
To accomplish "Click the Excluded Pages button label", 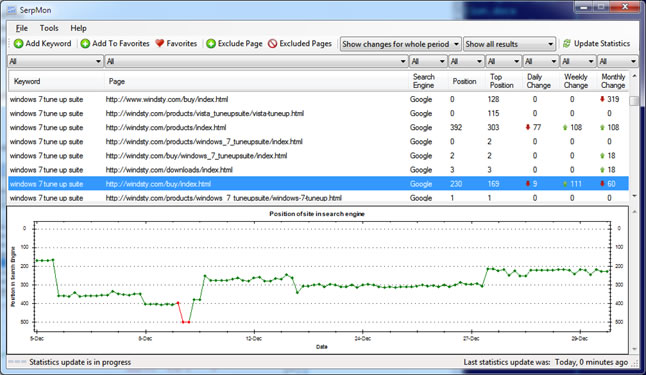I will pyautogui.click(x=305, y=43).
